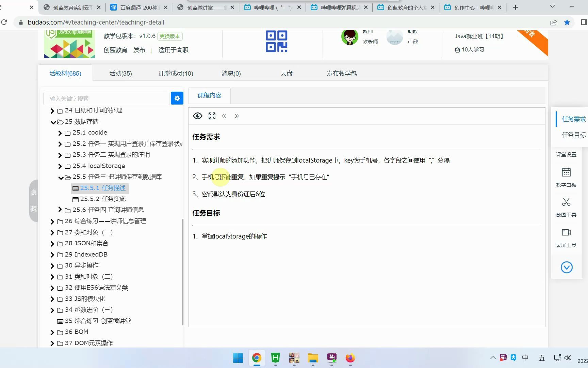Open the 截图工具 scissors icon

click(566, 202)
